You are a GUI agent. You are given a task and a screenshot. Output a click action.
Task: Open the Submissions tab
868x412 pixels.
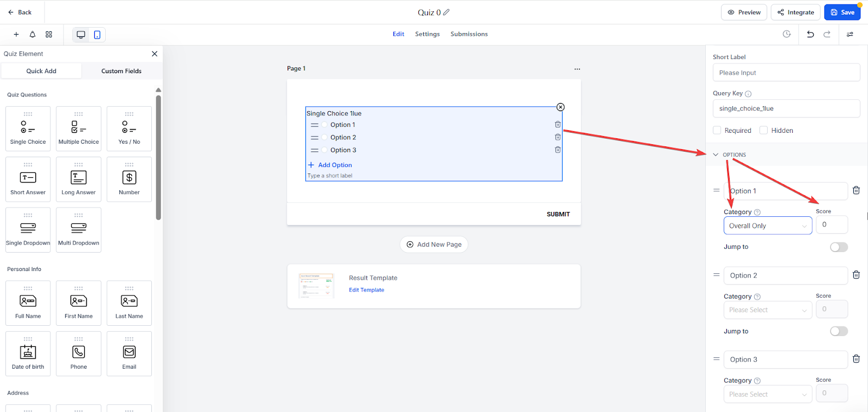pos(469,34)
